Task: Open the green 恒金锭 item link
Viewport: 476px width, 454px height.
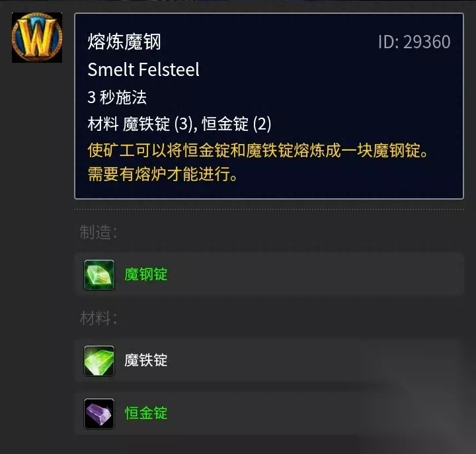Action: tap(145, 413)
